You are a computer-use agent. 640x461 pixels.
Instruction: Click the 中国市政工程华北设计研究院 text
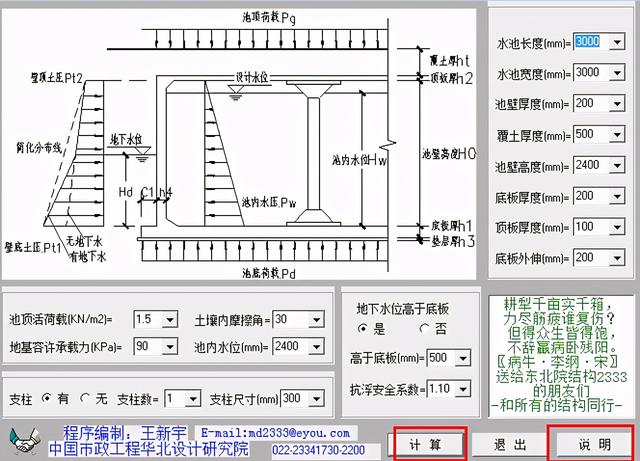click(149, 449)
